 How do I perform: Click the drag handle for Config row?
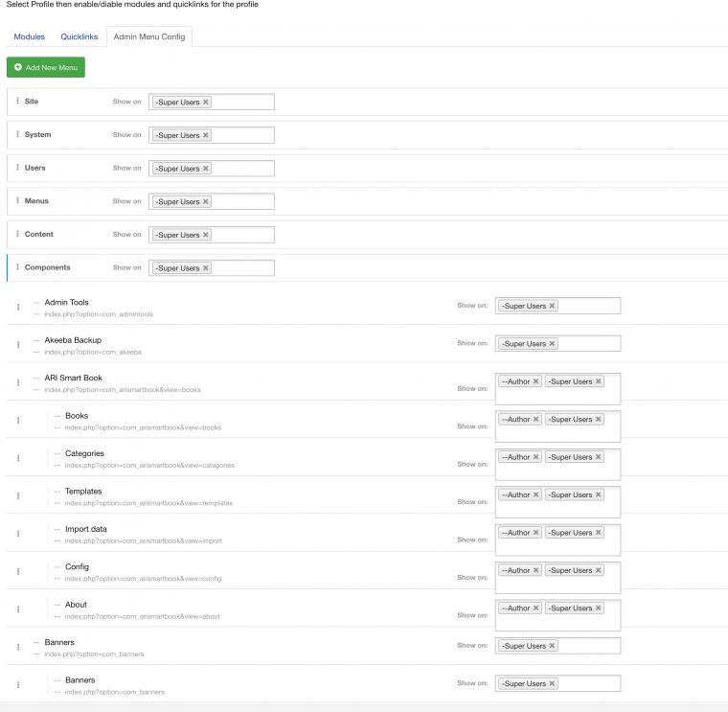pos(17,571)
